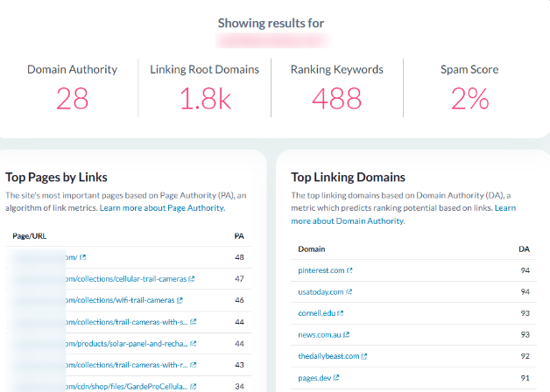Click external link icon on homepage URL row
Screen dimensions: 550x392
[84, 257]
